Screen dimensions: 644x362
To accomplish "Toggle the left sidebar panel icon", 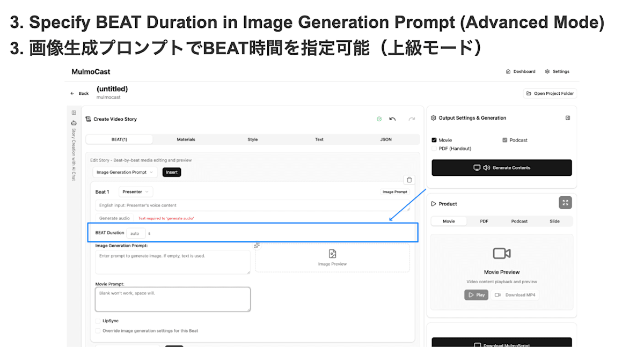I will (74, 113).
